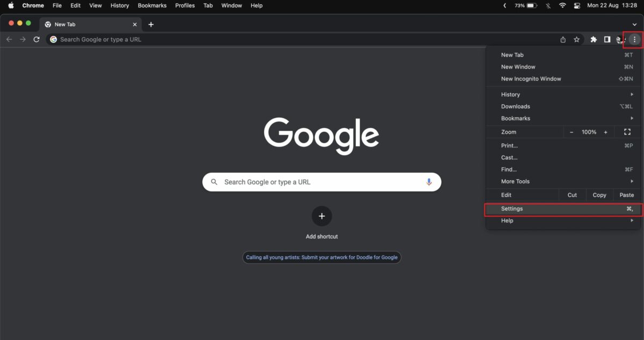Screen dimensions: 644x340
Task: Open the Doodle for Google artwork link
Action: (322, 257)
